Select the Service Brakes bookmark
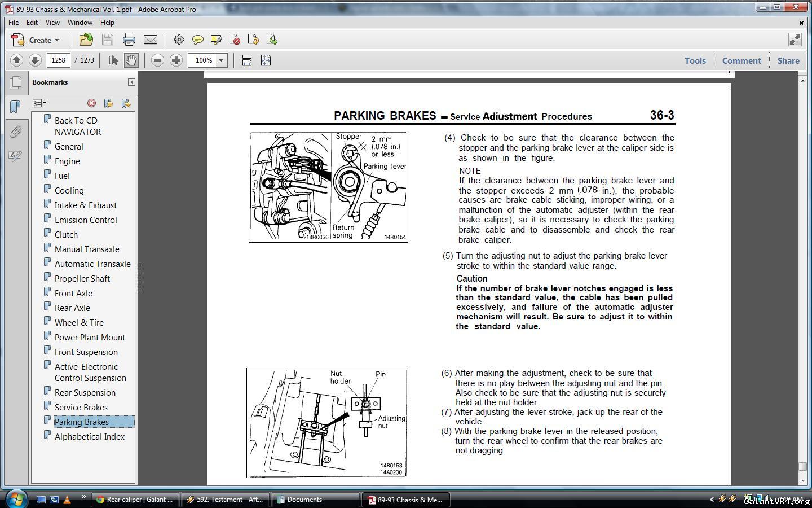The width and height of the screenshot is (812, 508). tap(81, 407)
